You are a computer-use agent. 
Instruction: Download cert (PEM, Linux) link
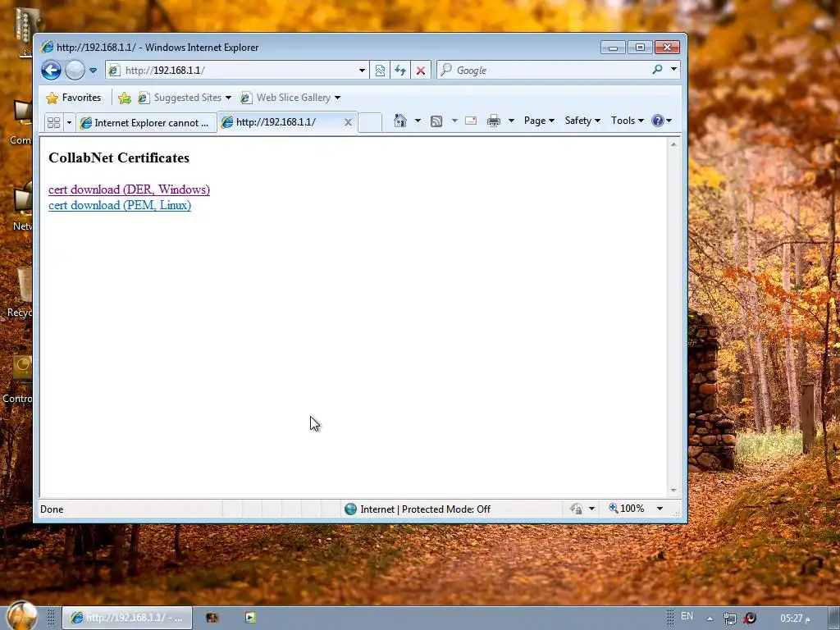120,205
